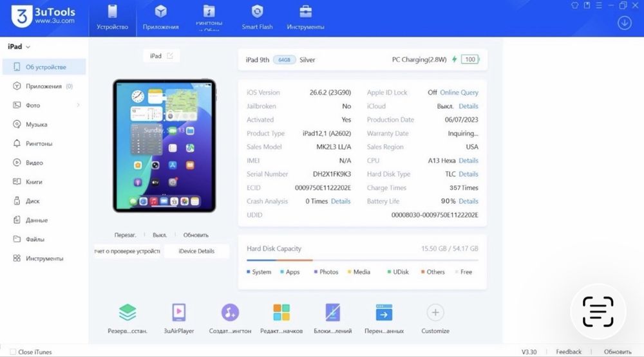The image size is (644, 357).
Task: Click the Apps legend swatch
Action: 282,271
